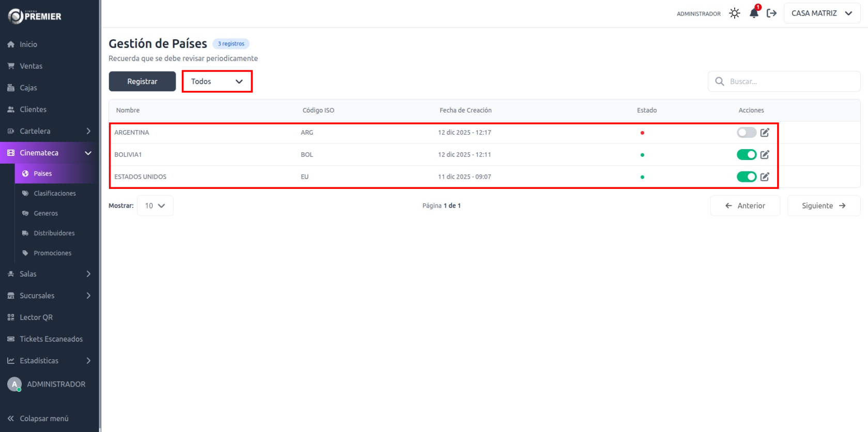868x432 pixels.
Task: Edit the ARGENTINA row with pencil icon
Action: (765, 133)
